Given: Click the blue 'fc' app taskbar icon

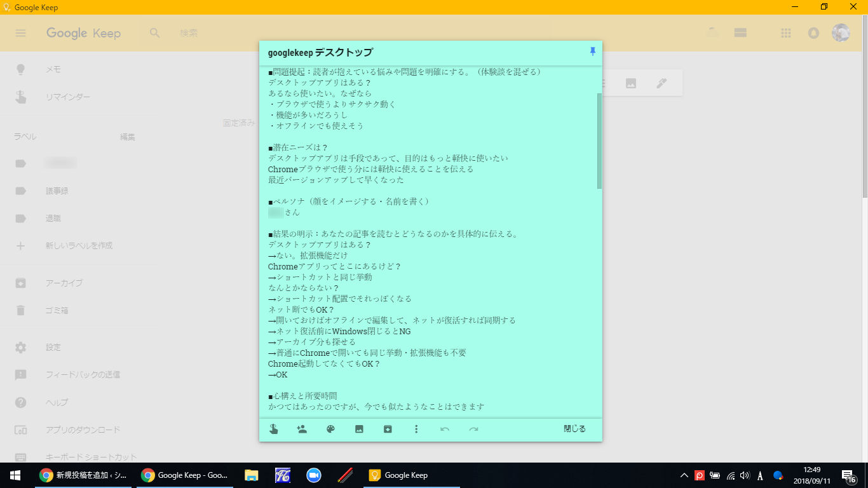Looking at the screenshot, I should click(x=283, y=475).
